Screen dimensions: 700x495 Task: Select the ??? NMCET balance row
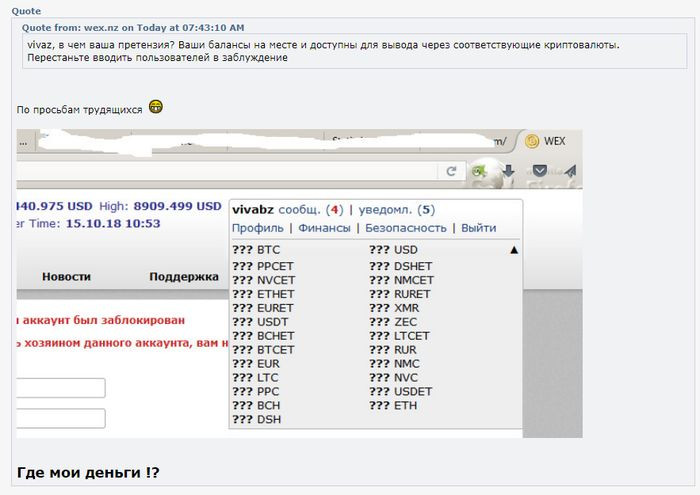click(x=401, y=280)
